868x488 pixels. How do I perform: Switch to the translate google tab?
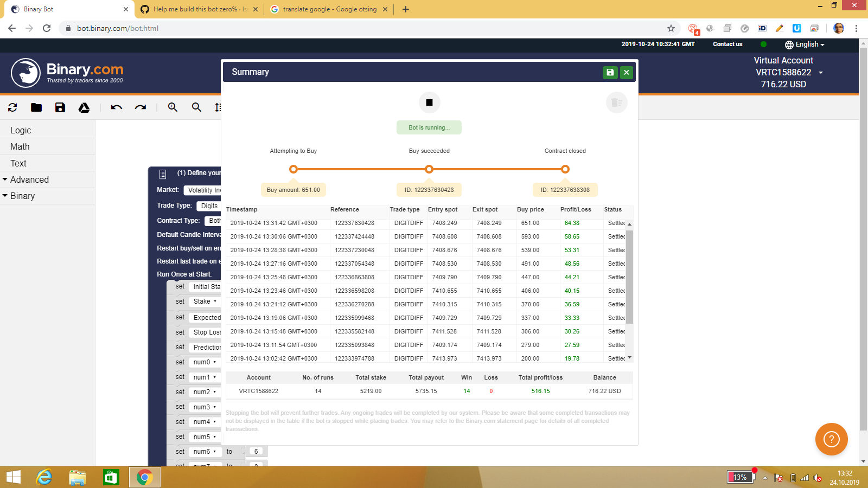[329, 9]
